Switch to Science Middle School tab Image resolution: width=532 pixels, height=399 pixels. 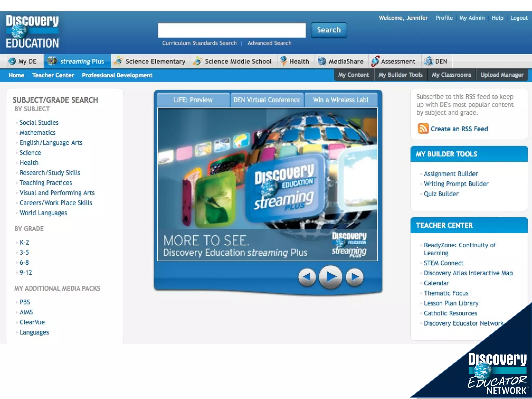tap(238, 62)
